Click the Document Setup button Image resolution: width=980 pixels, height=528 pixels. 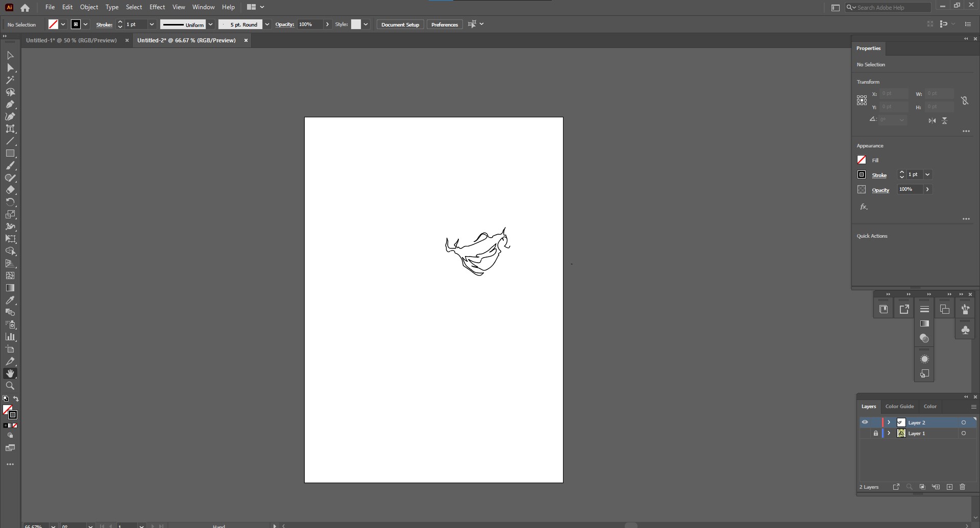pyautogui.click(x=400, y=24)
